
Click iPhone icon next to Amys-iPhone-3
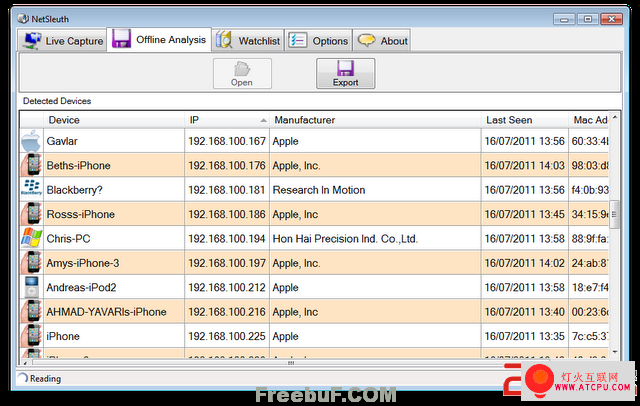tap(31, 263)
